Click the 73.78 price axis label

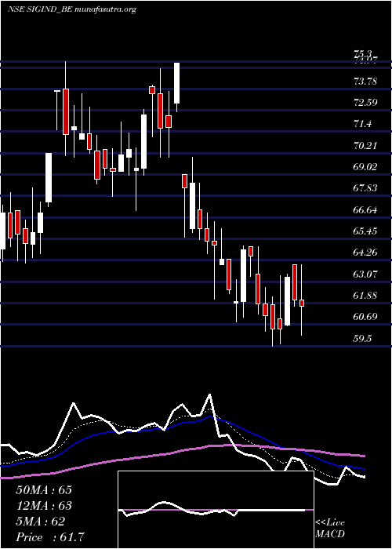coord(365,82)
